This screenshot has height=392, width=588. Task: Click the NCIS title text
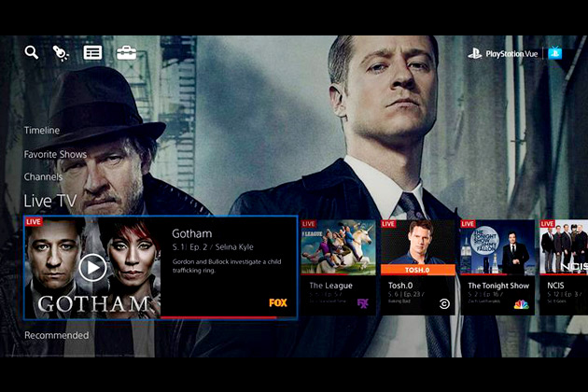555,286
